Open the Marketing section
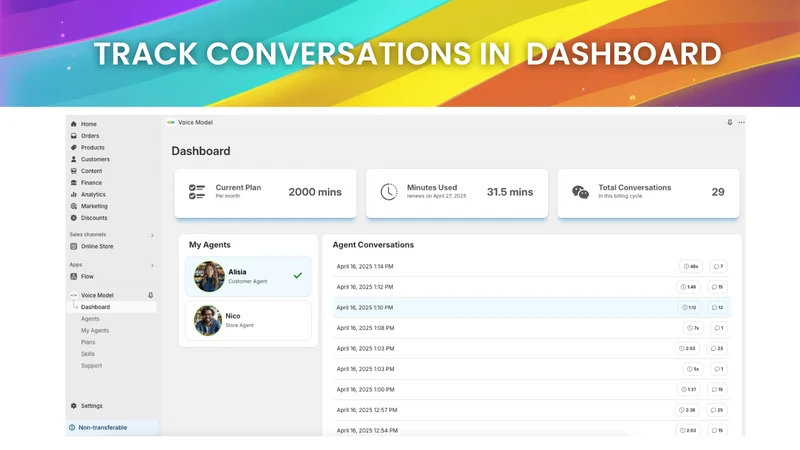800x450 pixels. tap(94, 206)
